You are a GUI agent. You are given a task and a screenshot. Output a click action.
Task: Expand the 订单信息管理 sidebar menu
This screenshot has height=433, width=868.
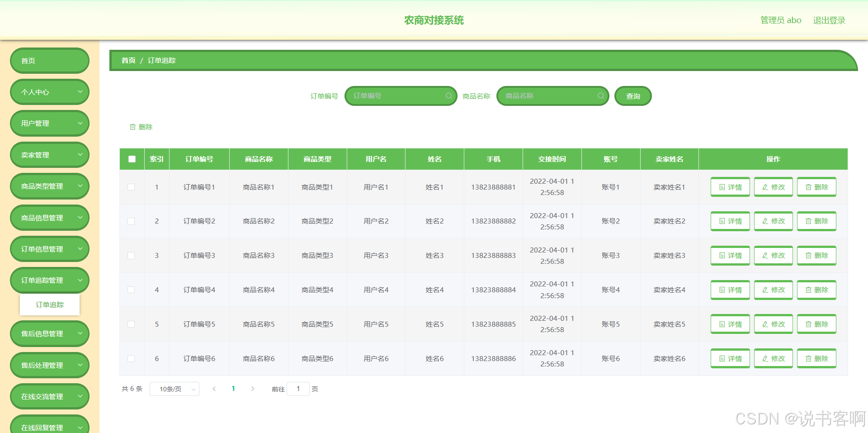[50, 249]
